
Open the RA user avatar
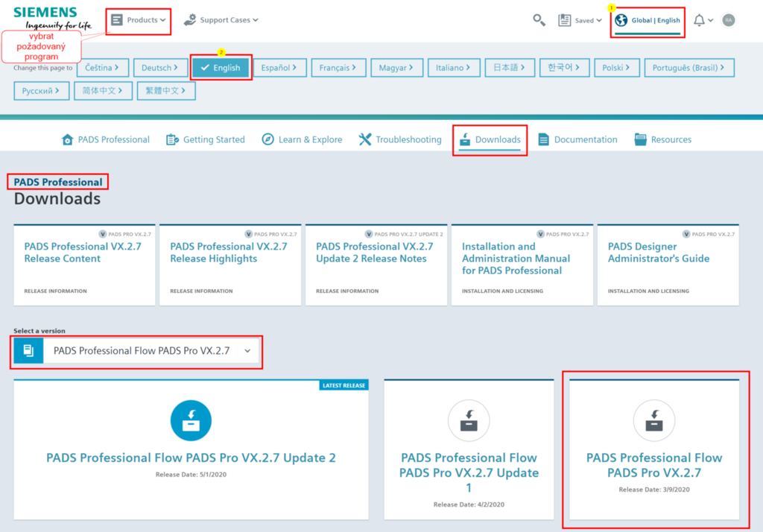729,20
